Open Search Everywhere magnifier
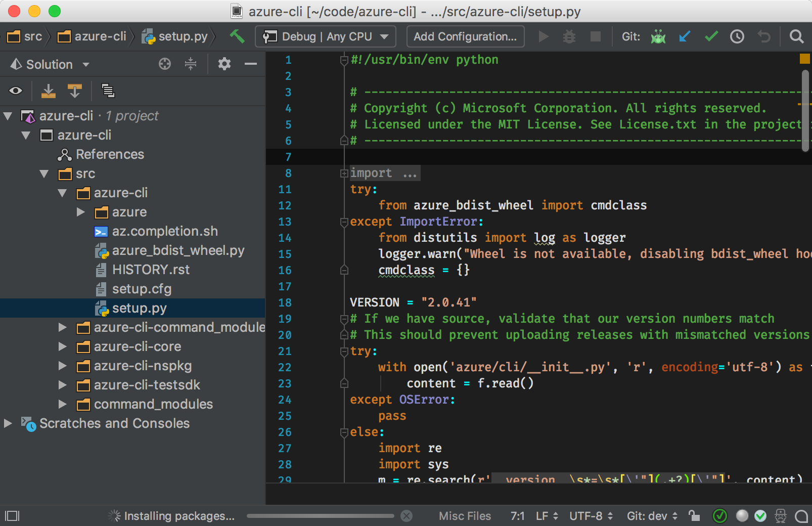The width and height of the screenshot is (812, 526). 796,36
